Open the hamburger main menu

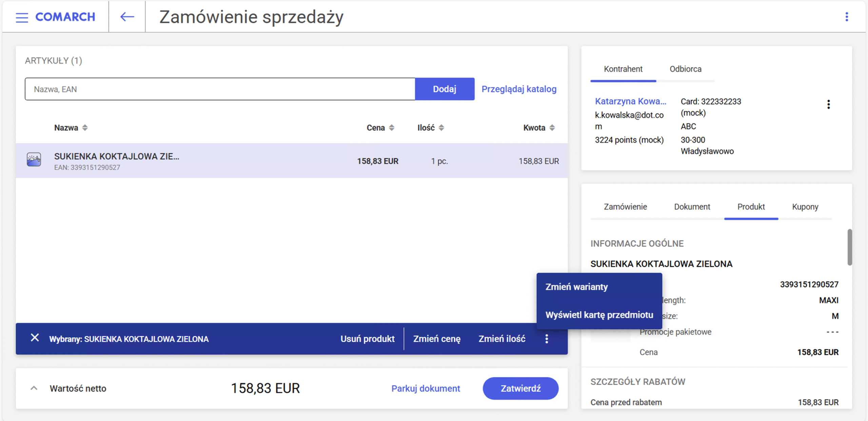point(22,17)
